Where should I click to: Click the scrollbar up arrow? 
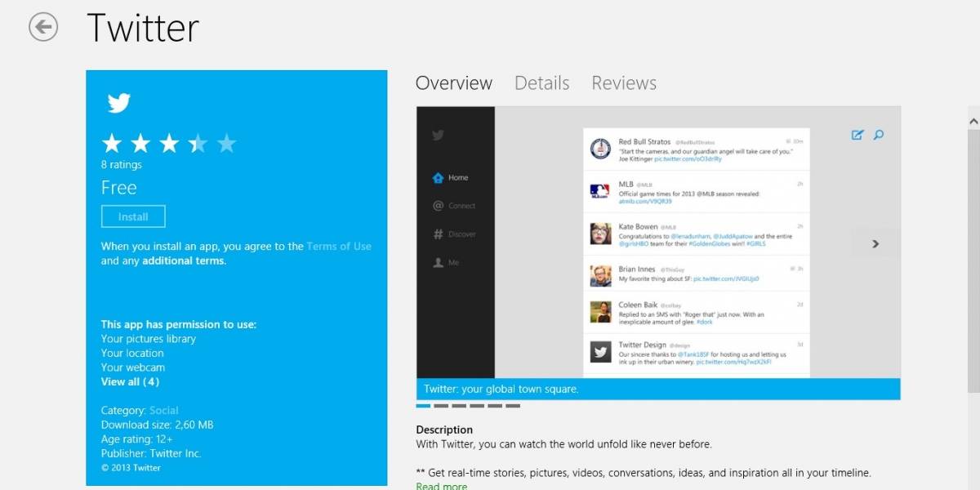pyautogui.click(x=973, y=121)
